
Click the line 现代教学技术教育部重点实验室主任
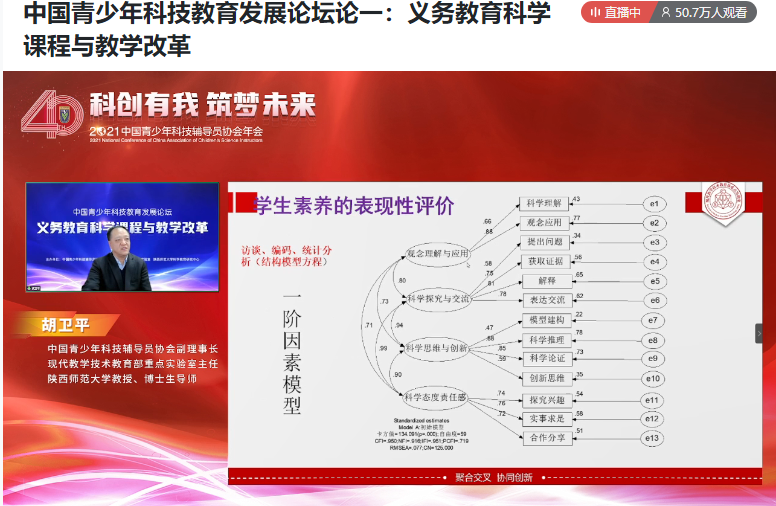click(x=133, y=364)
